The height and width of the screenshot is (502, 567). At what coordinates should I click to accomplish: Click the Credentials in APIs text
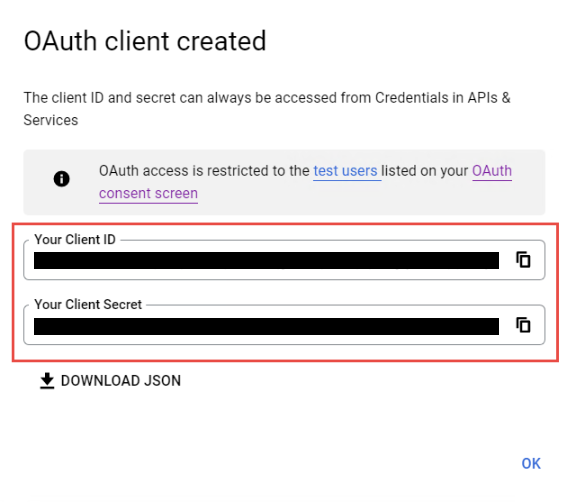tap(436, 98)
